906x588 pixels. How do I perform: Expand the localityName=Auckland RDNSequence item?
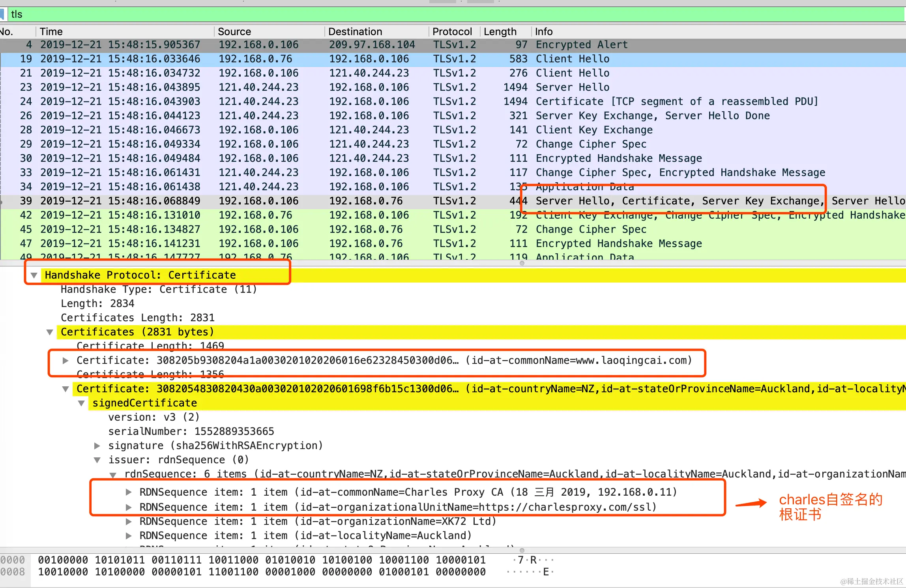(129, 536)
